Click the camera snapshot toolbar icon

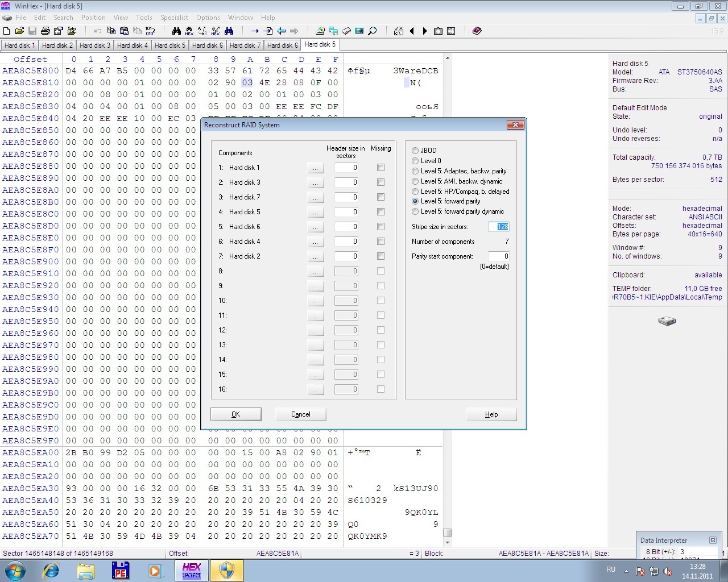438,31
